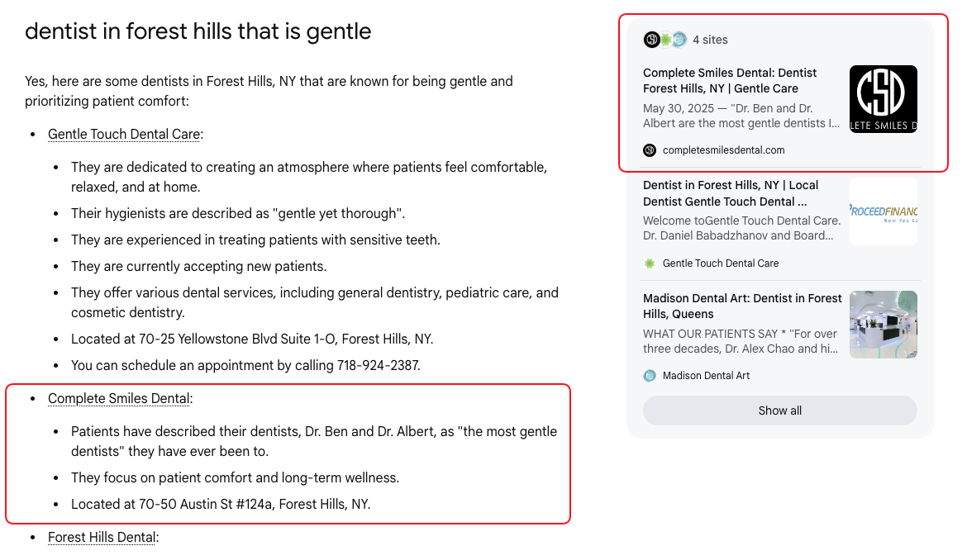
Task: Click the completesmilesdental.com source text
Action: click(723, 150)
